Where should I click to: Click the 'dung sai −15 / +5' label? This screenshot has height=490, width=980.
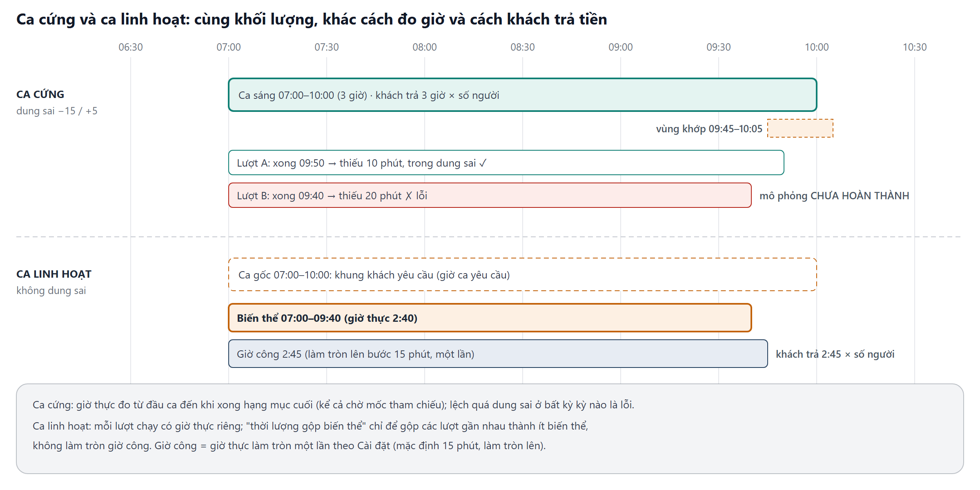57,111
